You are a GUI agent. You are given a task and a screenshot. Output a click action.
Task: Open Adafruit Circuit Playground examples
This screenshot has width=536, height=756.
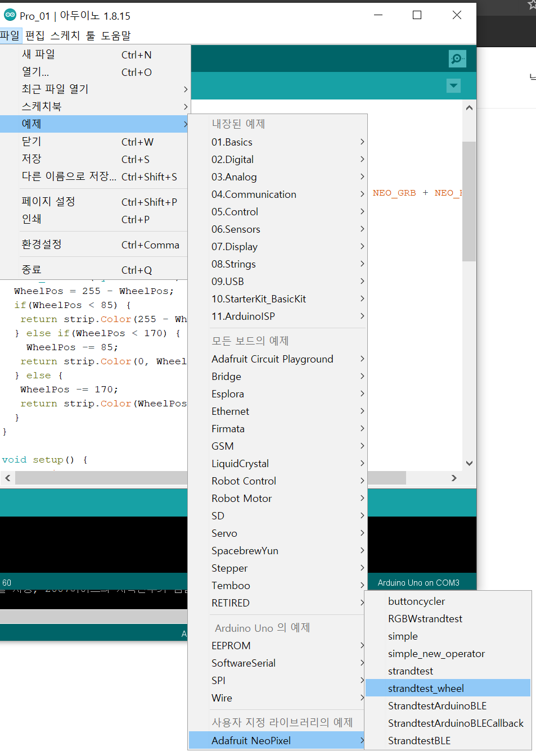click(278, 359)
